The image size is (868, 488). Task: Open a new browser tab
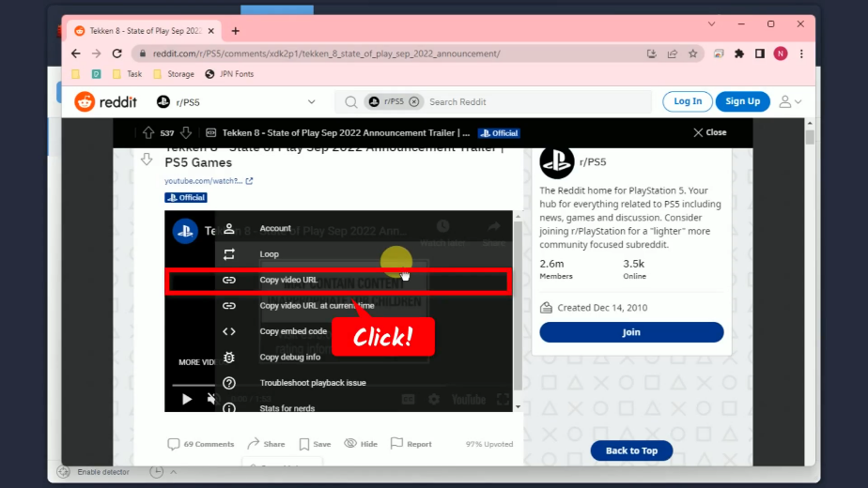click(235, 31)
